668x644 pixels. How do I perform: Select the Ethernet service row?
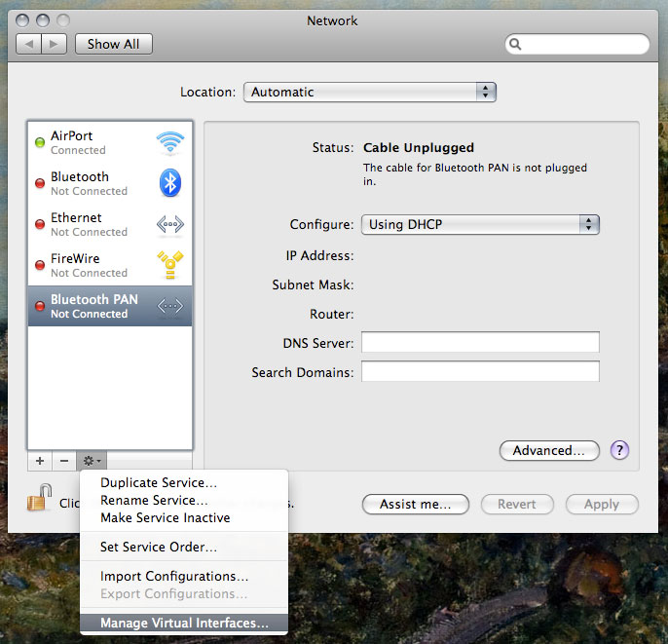pyautogui.click(x=110, y=224)
